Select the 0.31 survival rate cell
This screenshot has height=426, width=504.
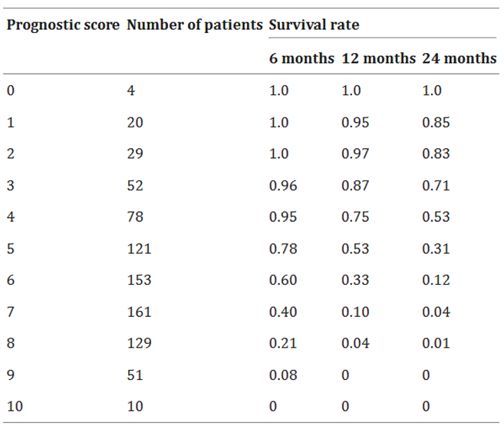pos(436,249)
